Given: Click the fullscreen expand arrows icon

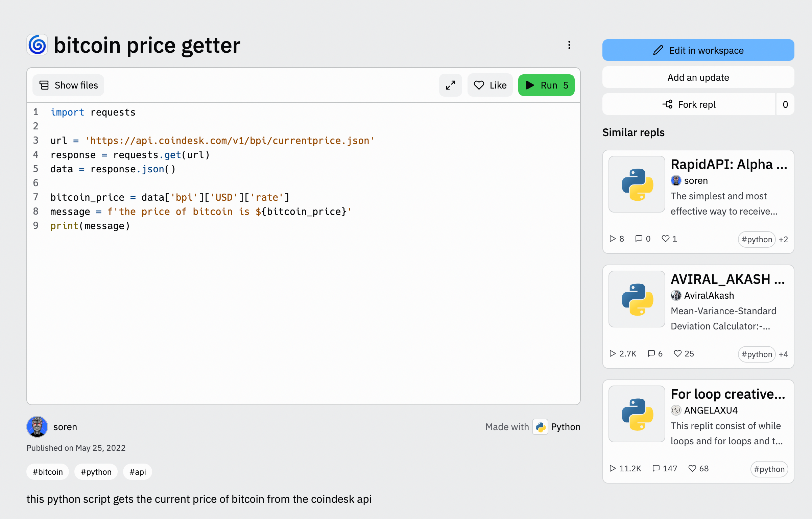Looking at the screenshot, I should 450,85.
